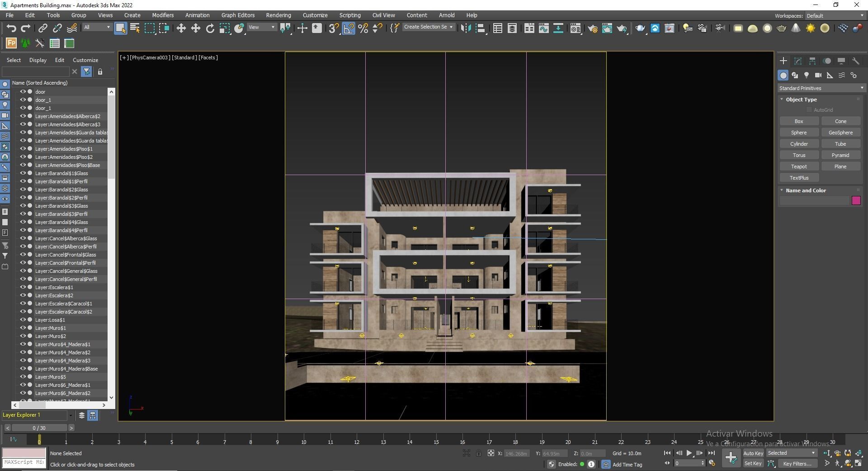Click the magenta object color swatch
This screenshot has width=868, height=471.
856,200
